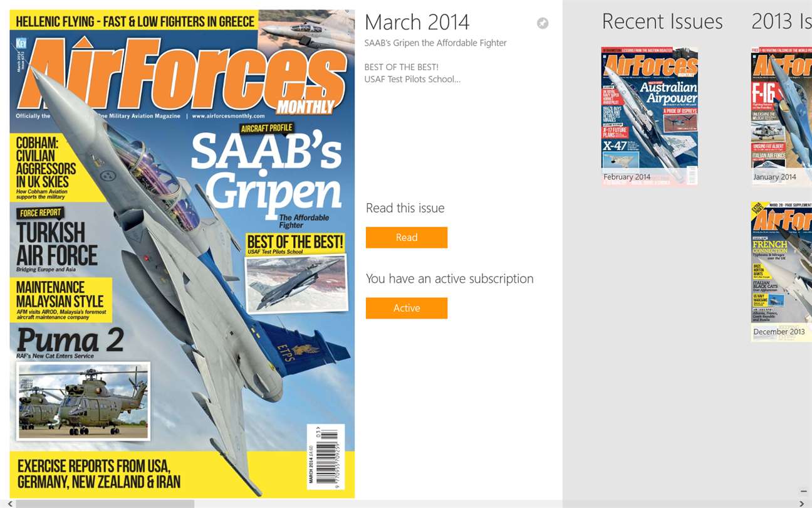Click the March 2014 title text

pyautogui.click(x=417, y=22)
